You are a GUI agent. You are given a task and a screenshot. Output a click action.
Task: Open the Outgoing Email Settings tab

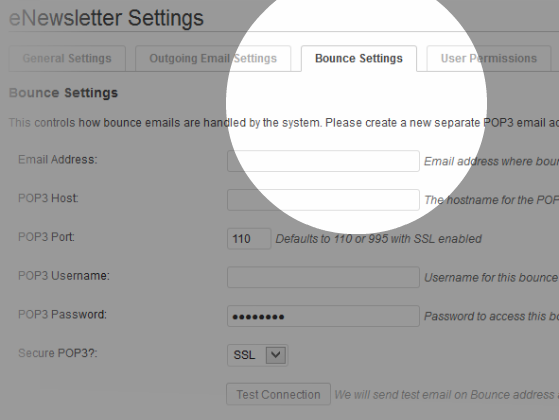click(x=213, y=58)
